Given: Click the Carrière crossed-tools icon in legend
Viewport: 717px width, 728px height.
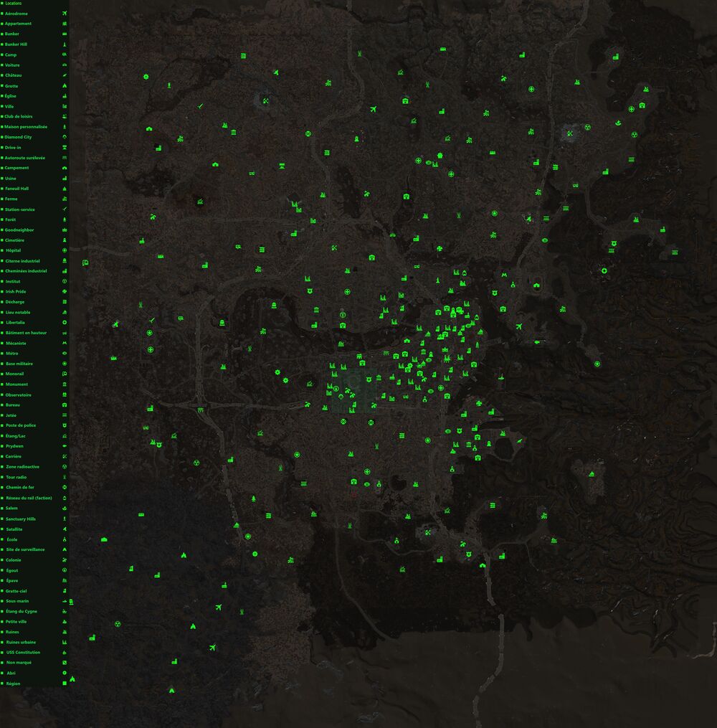Looking at the screenshot, I should tap(65, 456).
